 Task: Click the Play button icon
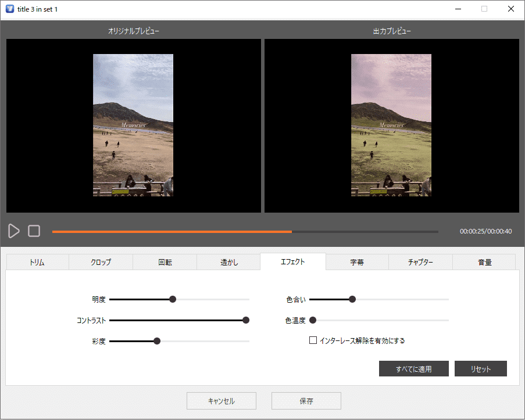click(x=14, y=231)
